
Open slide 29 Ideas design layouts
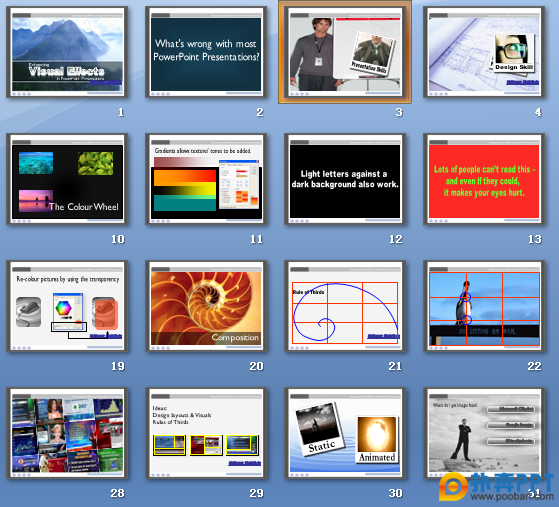(x=206, y=433)
